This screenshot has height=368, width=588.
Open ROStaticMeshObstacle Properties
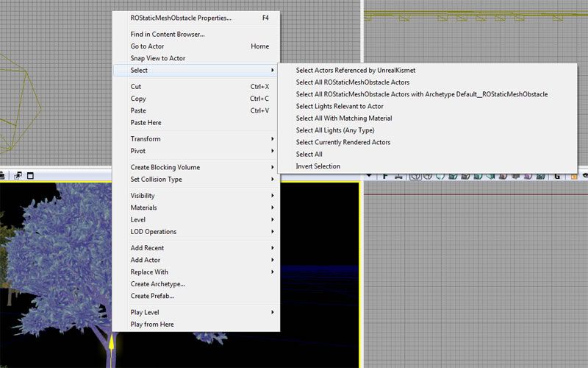[181, 18]
